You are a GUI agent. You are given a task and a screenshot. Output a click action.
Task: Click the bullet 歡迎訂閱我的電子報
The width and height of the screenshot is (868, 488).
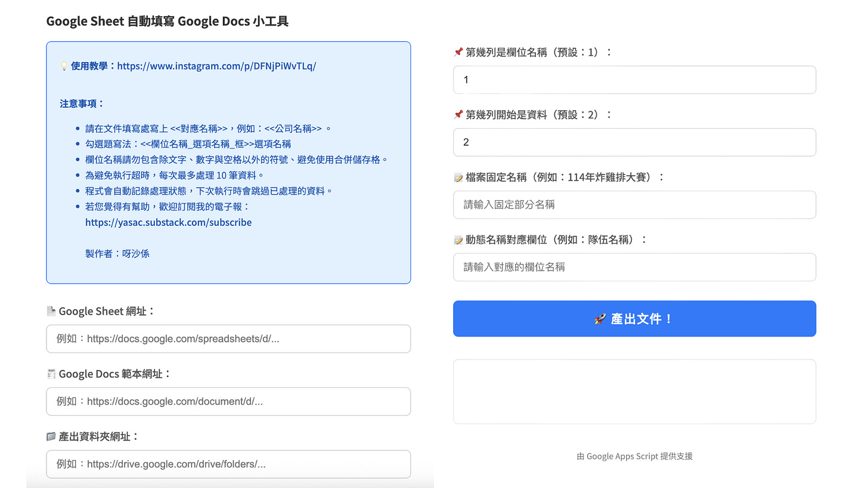point(168,207)
